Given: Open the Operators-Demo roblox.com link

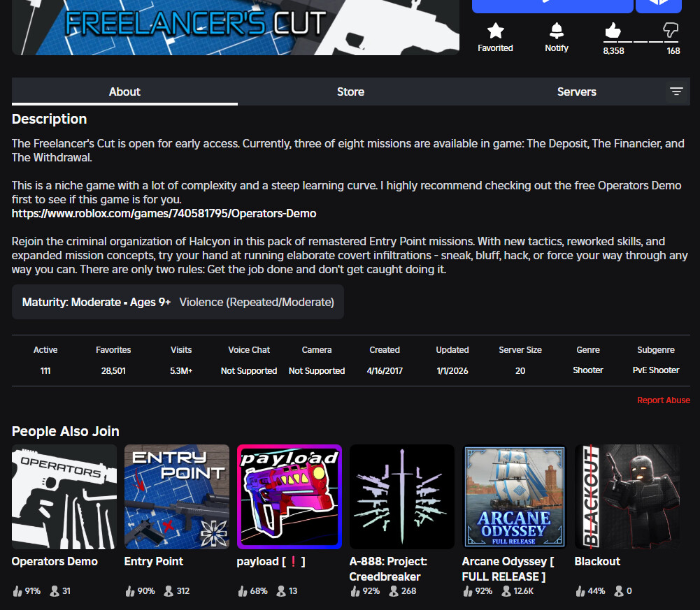Looking at the screenshot, I should (x=164, y=213).
